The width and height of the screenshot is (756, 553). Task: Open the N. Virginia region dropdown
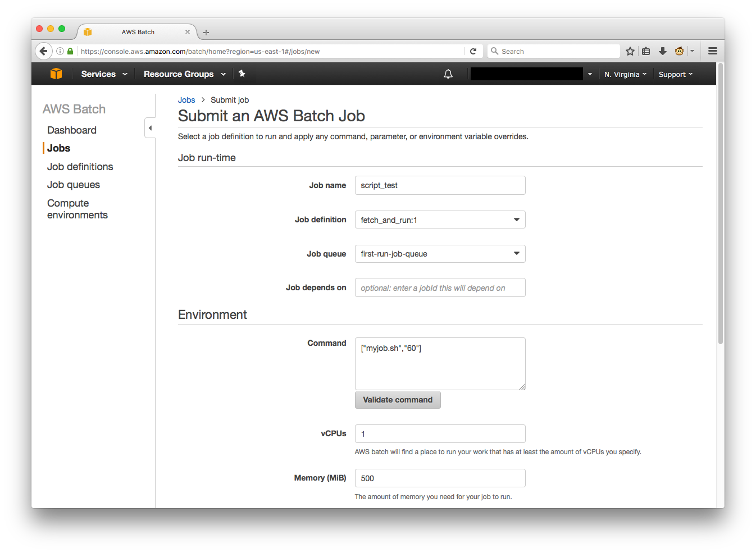(625, 74)
